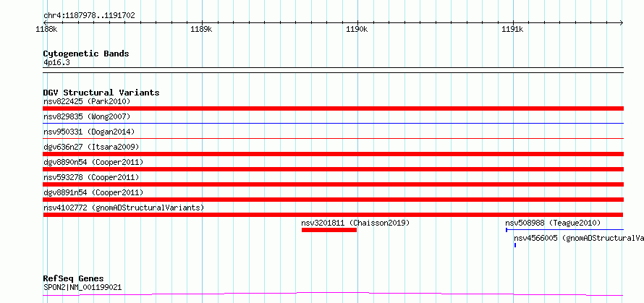Click the nsv3201811 (Chaisson2019) short red bar
This screenshot has width=644, height=303.
click(329, 230)
